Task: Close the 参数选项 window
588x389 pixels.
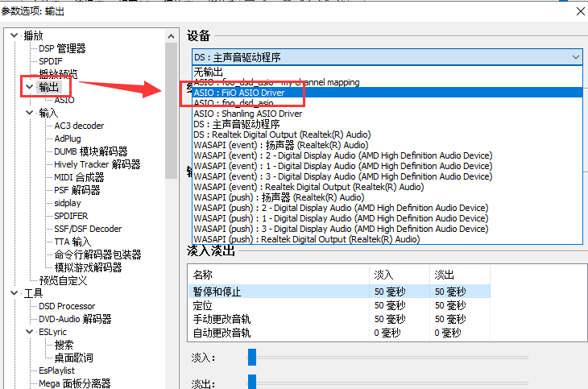Action: click(578, 10)
